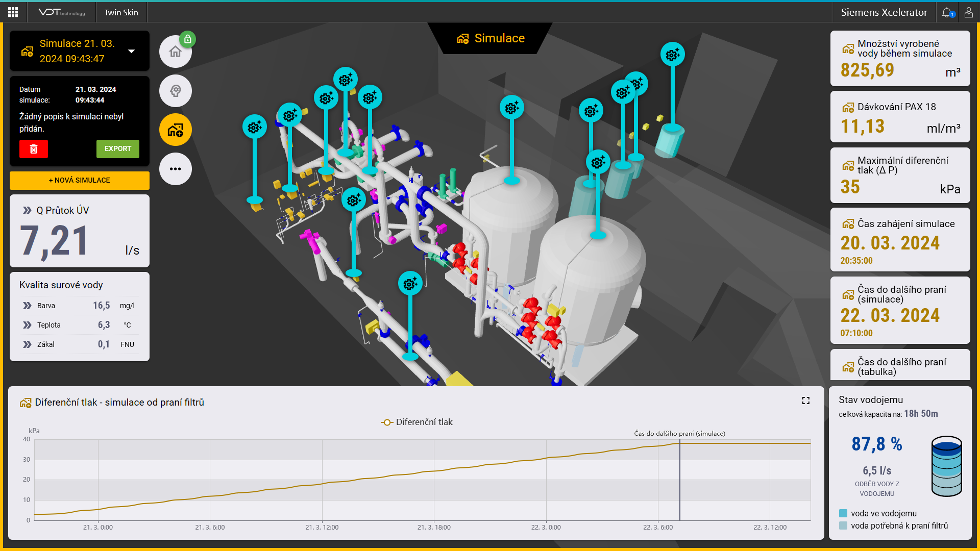Toggle the Diferenční tlak legend series
The width and height of the screenshot is (980, 551).
417,422
